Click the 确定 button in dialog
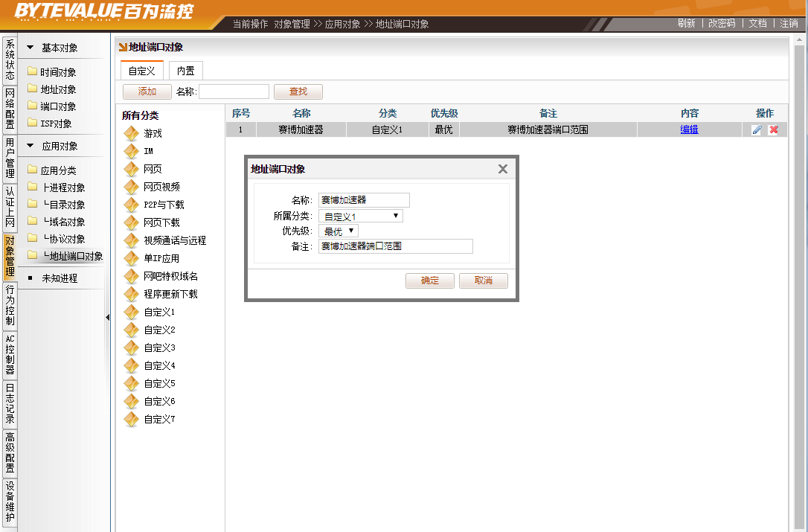 (430, 281)
